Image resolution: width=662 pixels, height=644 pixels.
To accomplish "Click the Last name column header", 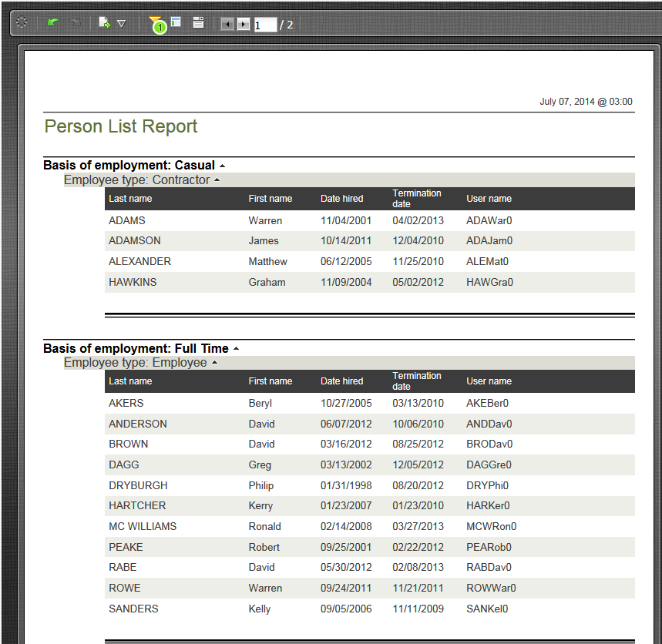I will (130, 198).
